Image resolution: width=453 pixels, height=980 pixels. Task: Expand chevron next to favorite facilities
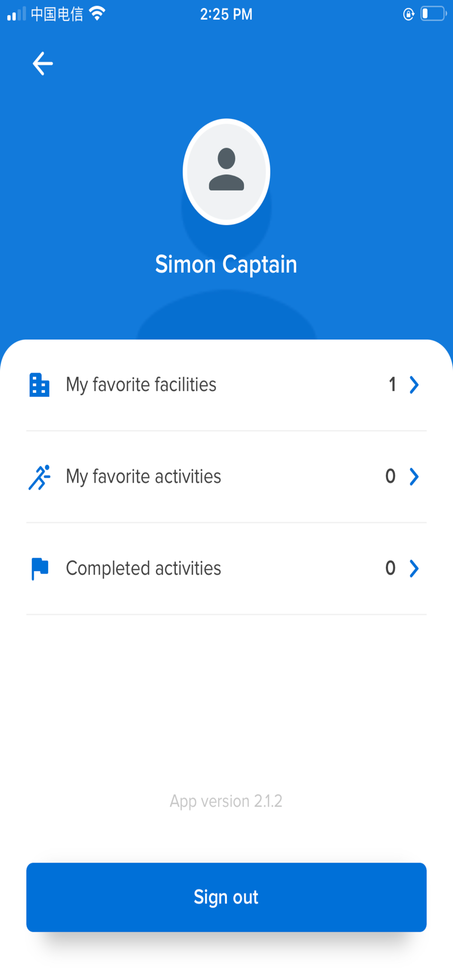[x=414, y=385]
